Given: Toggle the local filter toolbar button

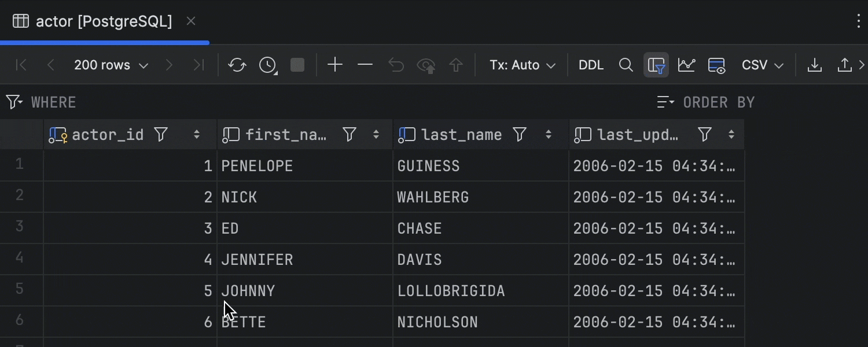Looking at the screenshot, I should click(x=656, y=65).
